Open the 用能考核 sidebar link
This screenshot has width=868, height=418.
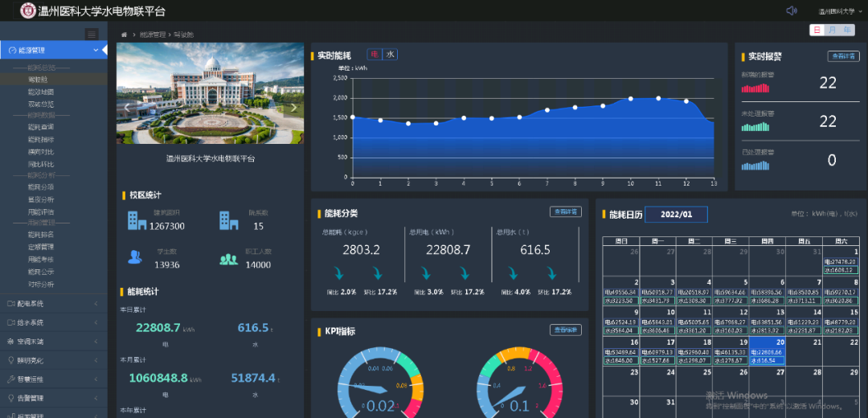[41, 260]
